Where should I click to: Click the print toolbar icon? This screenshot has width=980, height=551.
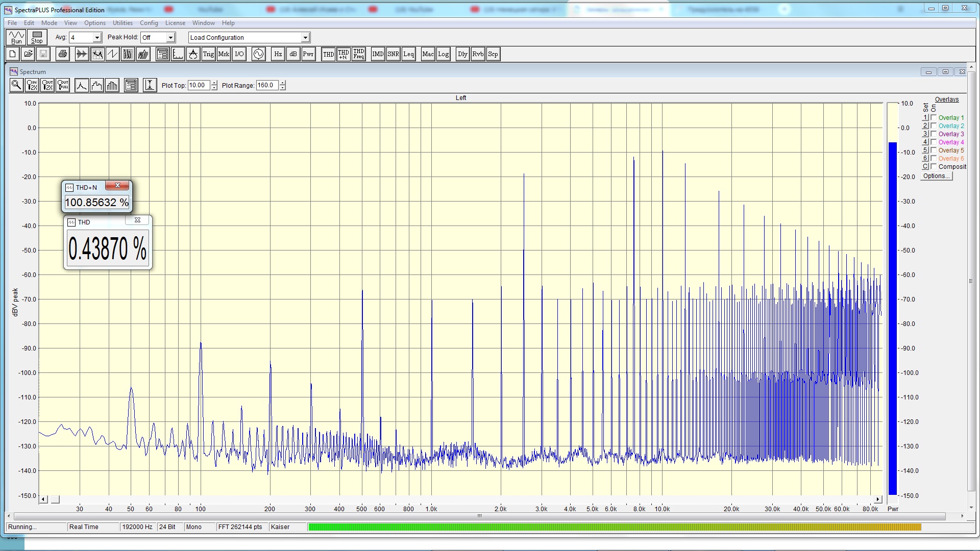[63, 54]
